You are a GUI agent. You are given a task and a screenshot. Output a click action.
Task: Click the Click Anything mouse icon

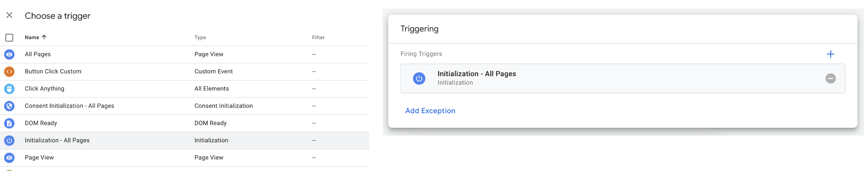pos(9,89)
